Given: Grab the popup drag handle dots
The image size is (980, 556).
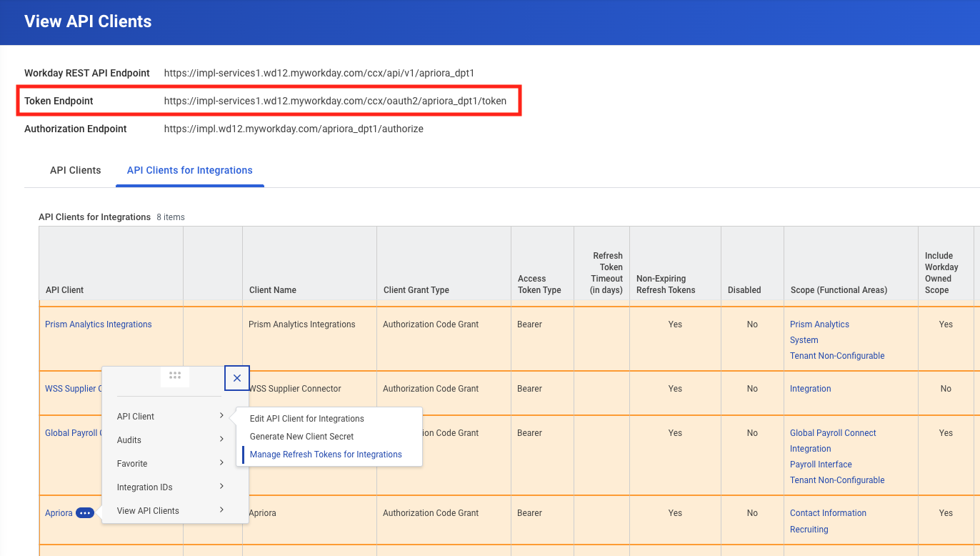Looking at the screenshot, I should (x=175, y=375).
